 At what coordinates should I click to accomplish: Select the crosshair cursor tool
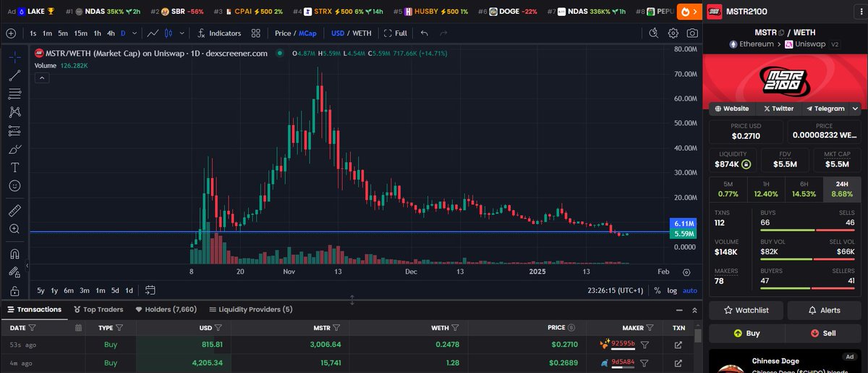tap(14, 56)
